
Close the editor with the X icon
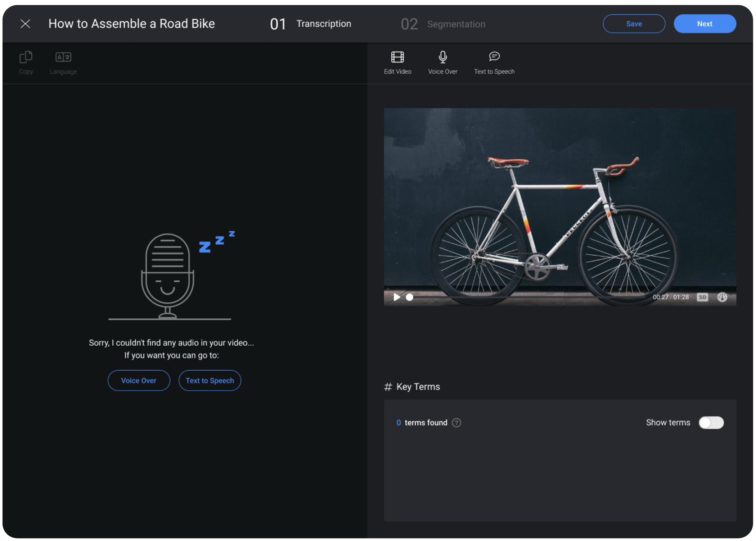(25, 24)
